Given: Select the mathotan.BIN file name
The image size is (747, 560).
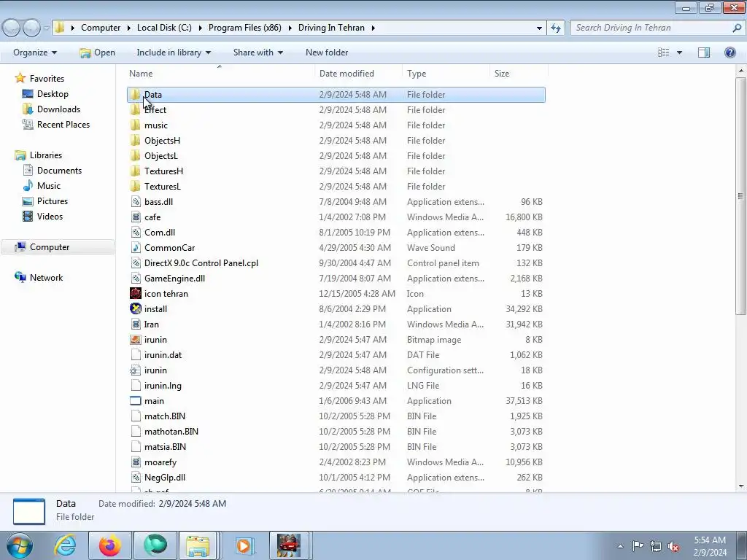Looking at the screenshot, I should [x=171, y=432].
